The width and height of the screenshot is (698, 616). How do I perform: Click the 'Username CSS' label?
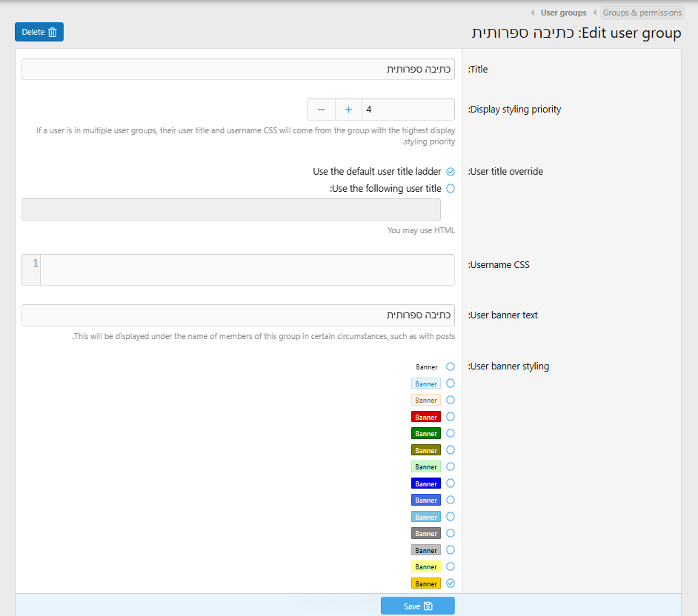pos(499,265)
